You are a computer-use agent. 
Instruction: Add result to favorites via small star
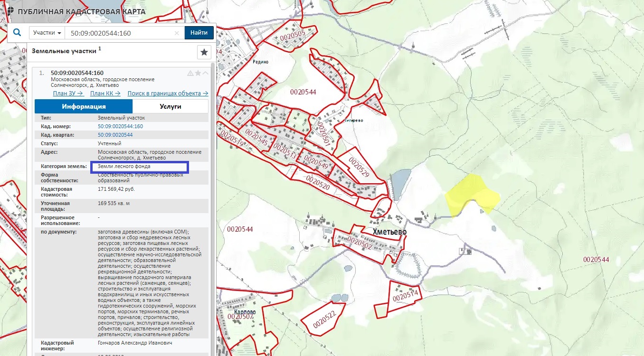[198, 73]
